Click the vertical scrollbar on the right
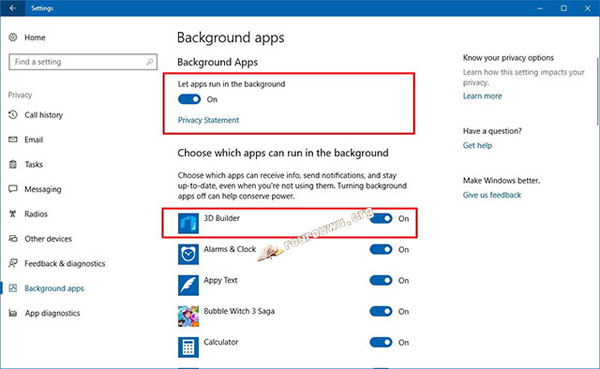600x369 pixels. coord(598,91)
